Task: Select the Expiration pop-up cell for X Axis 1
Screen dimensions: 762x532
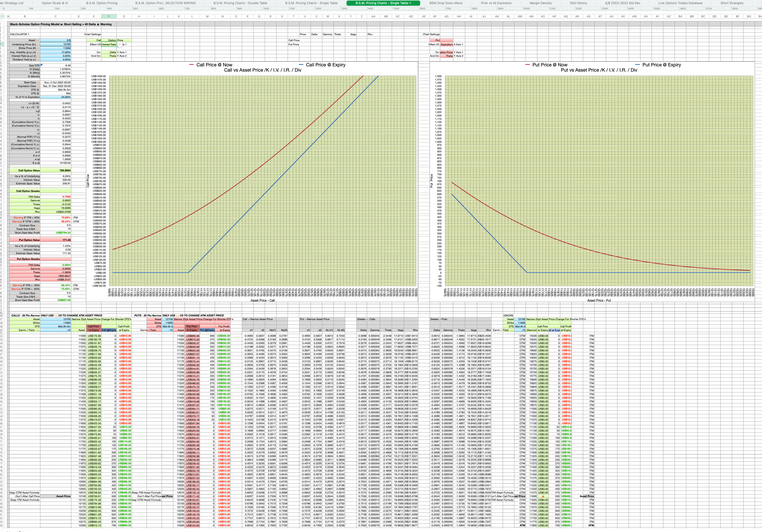Action: 446,45
